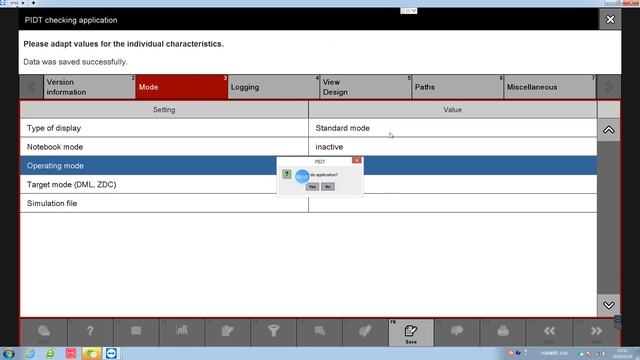Viewport: 640px width, 360px height.
Task: Click the table up chevron arrow
Action: click(x=608, y=130)
